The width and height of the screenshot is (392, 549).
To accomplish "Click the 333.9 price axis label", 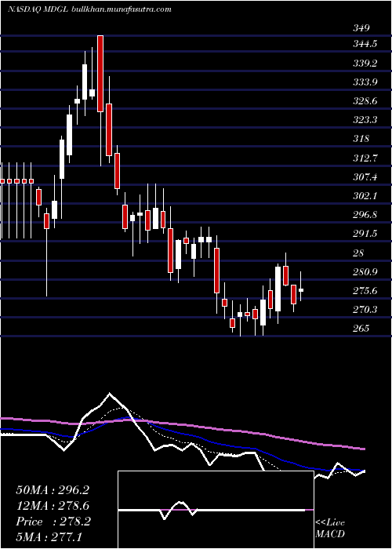I will click(365, 82).
